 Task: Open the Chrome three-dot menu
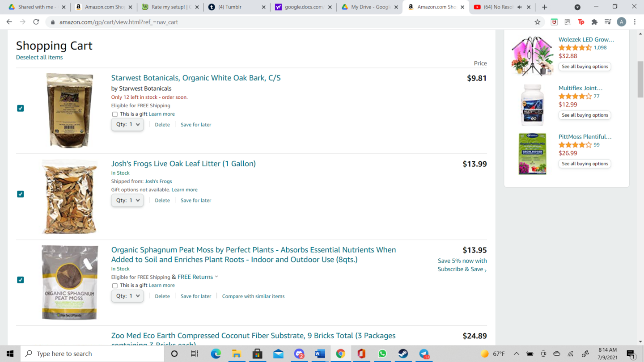click(635, 22)
